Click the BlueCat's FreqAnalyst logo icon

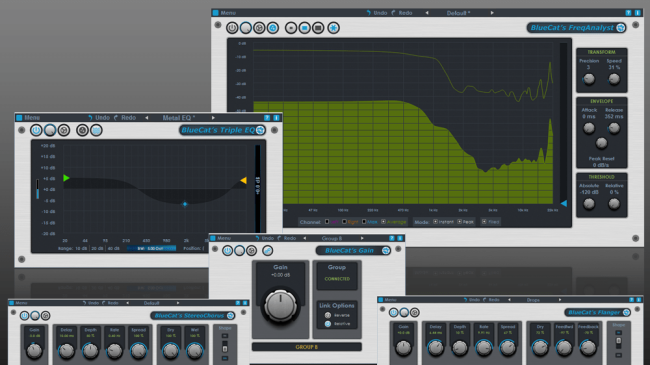coord(621,28)
